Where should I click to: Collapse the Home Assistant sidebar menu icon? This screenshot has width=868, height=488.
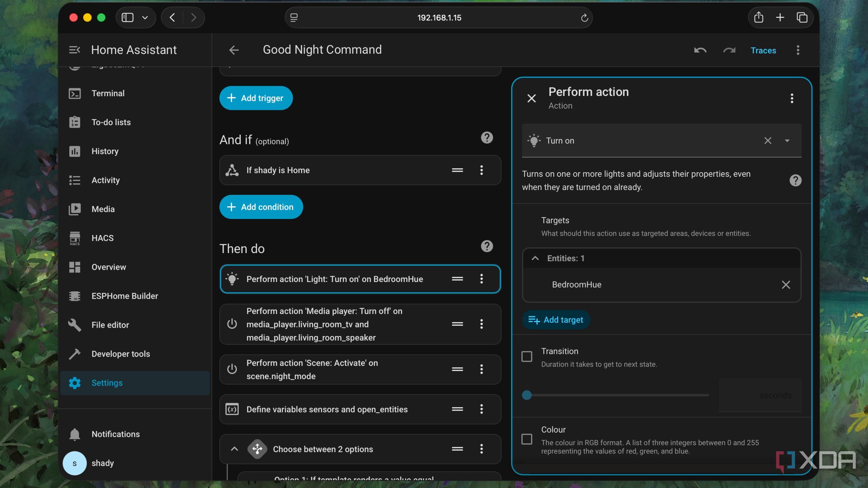pyautogui.click(x=75, y=50)
